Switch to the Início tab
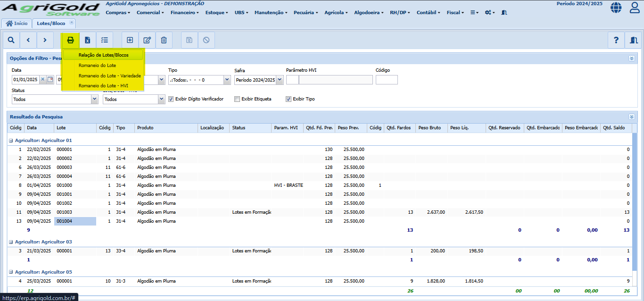The width and height of the screenshot is (644, 301). point(17,23)
